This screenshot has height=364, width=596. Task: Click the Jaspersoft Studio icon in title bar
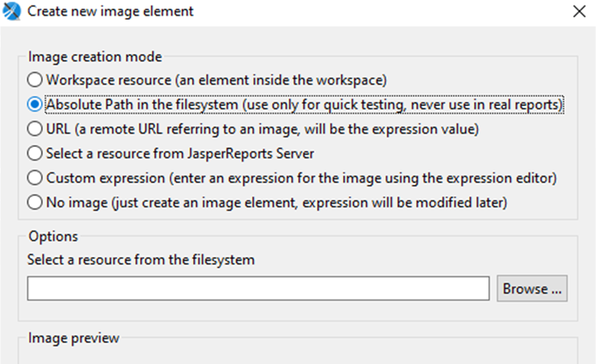point(12,11)
